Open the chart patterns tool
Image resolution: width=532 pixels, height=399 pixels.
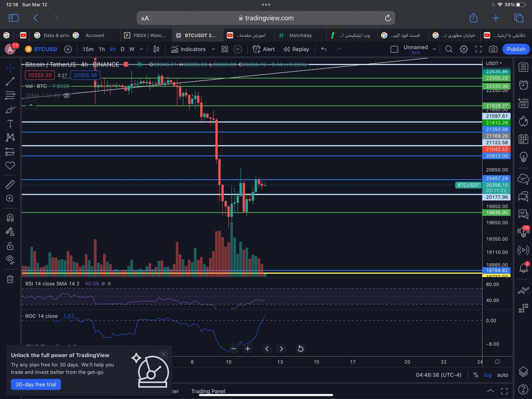pos(10,138)
